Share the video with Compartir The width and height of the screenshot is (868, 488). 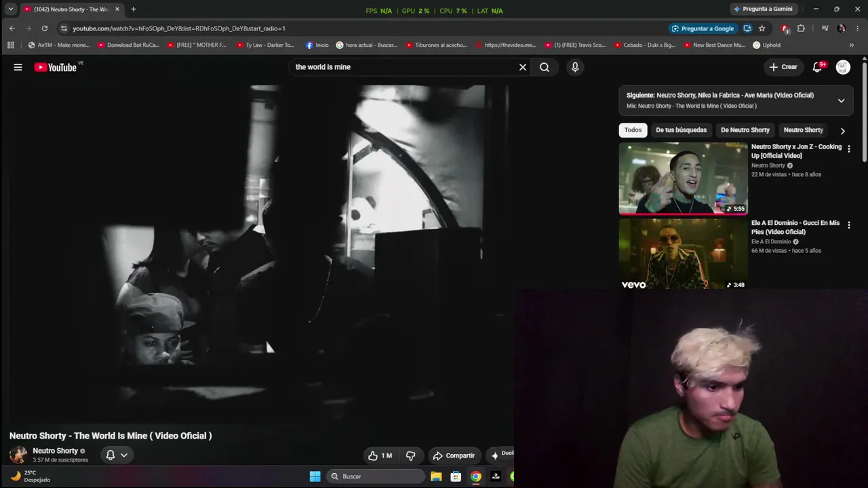coord(454,455)
